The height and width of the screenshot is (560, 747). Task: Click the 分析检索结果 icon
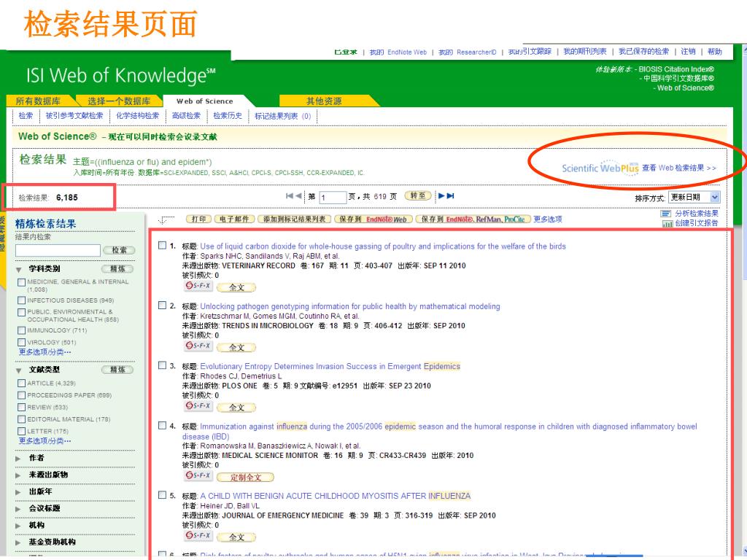click(x=666, y=214)
